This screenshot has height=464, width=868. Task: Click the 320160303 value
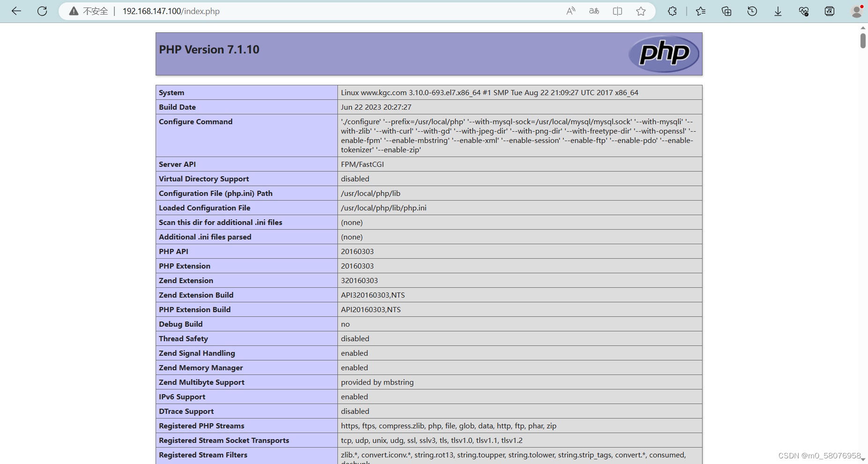click(359, 281)
